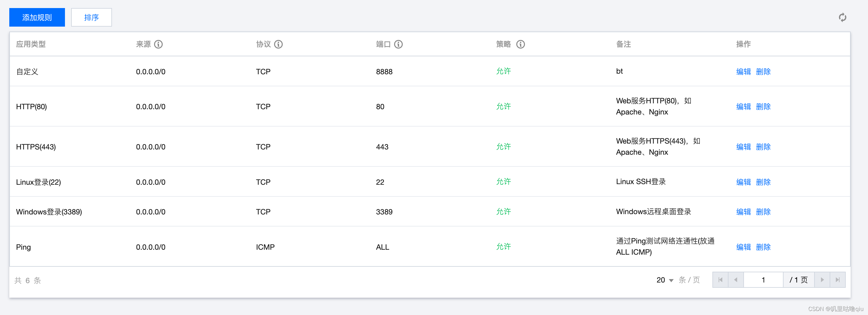Image resolution: width=868 pixels, height=315 pixels.
Task: Edit the Linux登录(22) rule
Action: coord(743,182)
